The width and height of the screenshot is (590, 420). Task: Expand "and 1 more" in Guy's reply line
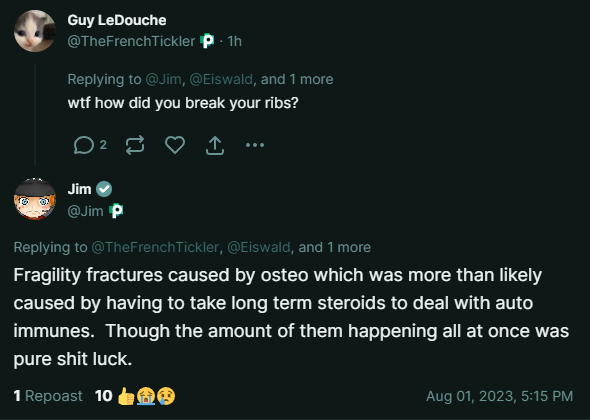point(297,79)
